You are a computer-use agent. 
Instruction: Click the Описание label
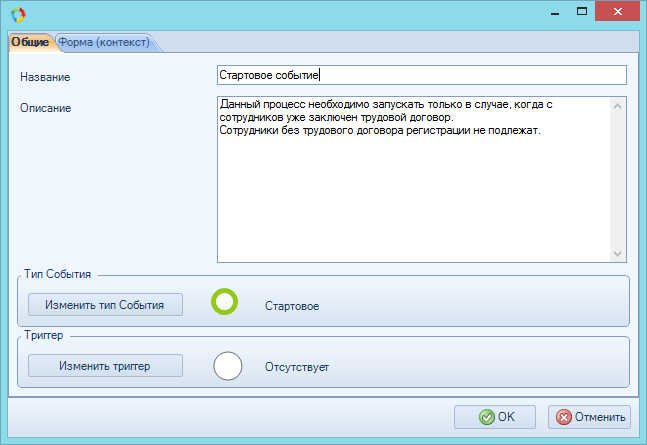click(x=46, y=108)
